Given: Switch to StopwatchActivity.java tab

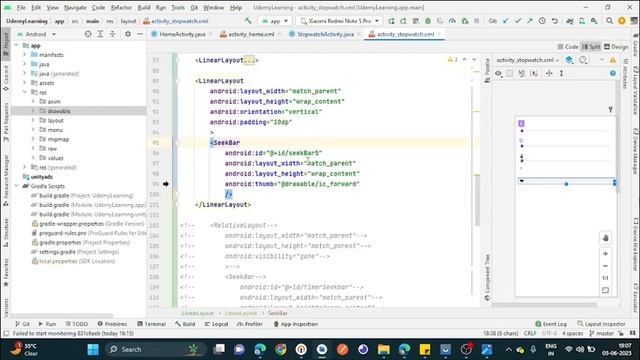Looking at the screenshot, I should coord(325,34).
